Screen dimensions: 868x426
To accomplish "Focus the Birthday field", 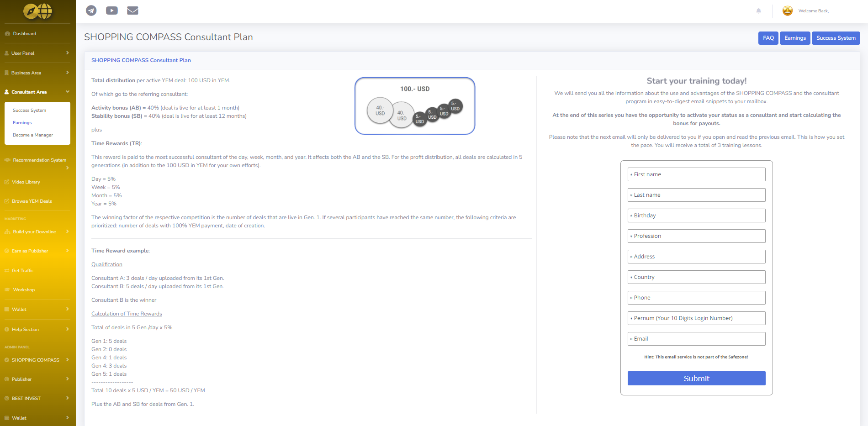I will [x=696, y=216].
